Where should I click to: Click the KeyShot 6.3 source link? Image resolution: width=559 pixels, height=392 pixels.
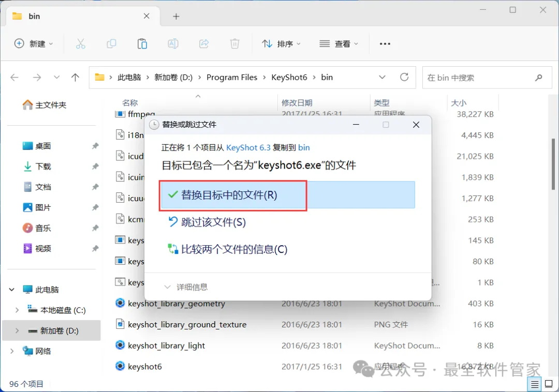(248, 147)
